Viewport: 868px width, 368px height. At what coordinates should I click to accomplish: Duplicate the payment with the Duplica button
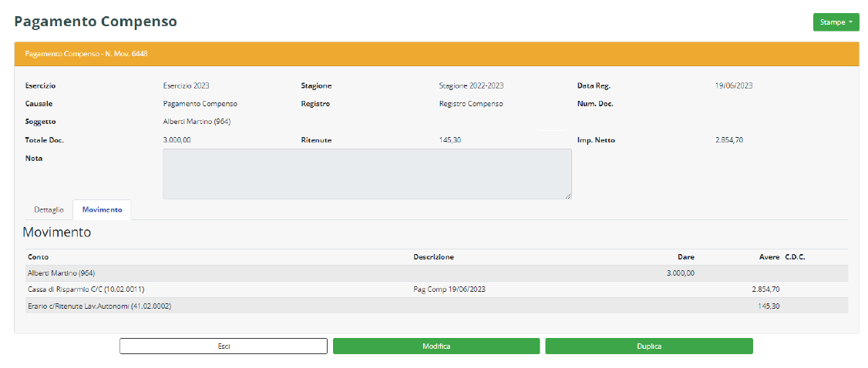pos(648,346)
